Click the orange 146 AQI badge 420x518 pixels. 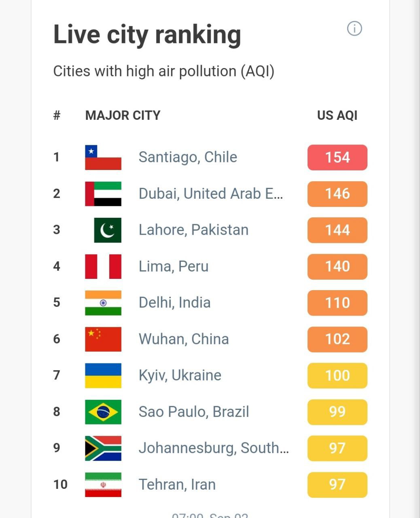pyautogui.click(x=337, y=194)
